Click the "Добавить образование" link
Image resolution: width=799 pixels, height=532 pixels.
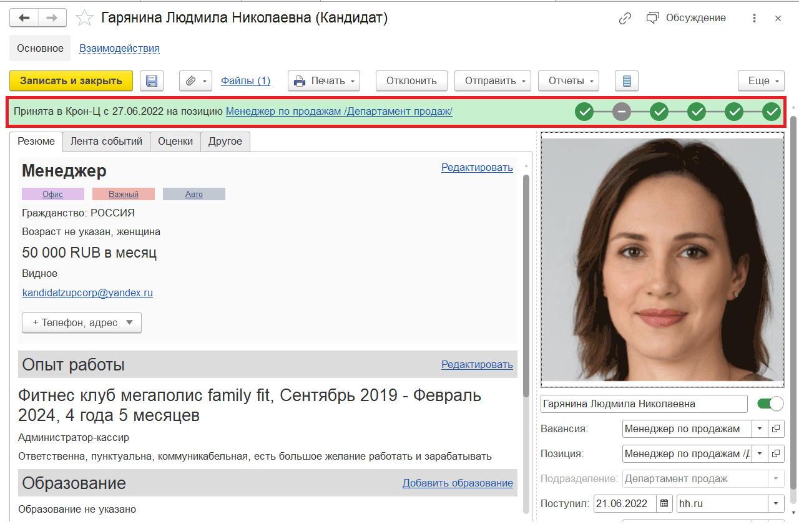458,483
